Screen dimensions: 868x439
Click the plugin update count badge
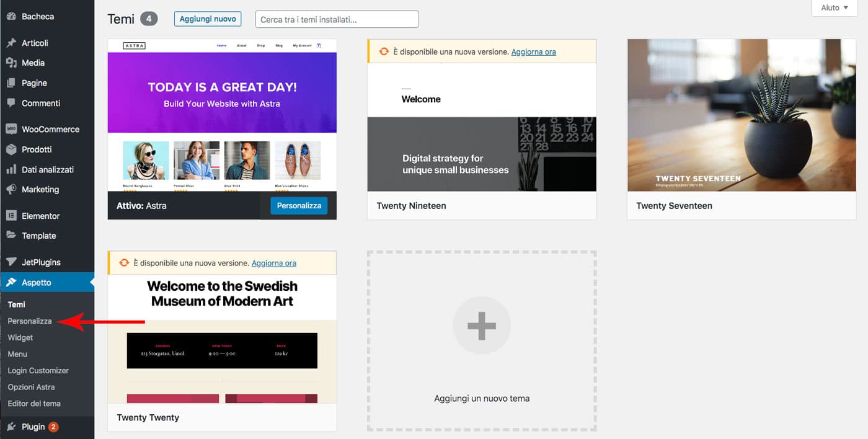click(x=53, y=427)
